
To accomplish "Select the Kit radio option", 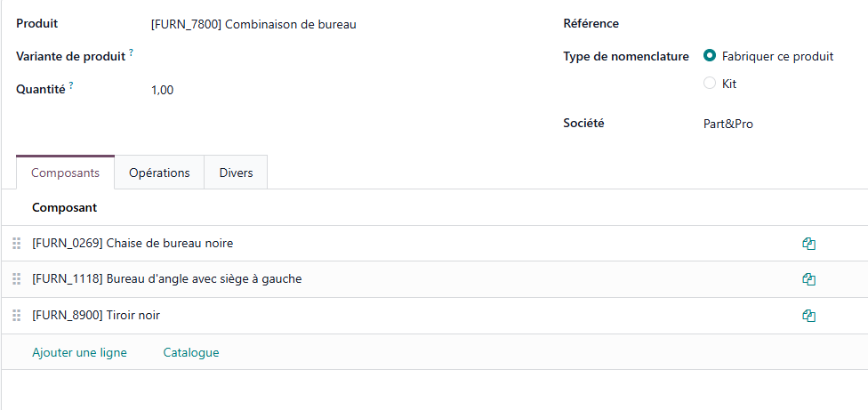I will pyautogui.click(x=710, y=84).
